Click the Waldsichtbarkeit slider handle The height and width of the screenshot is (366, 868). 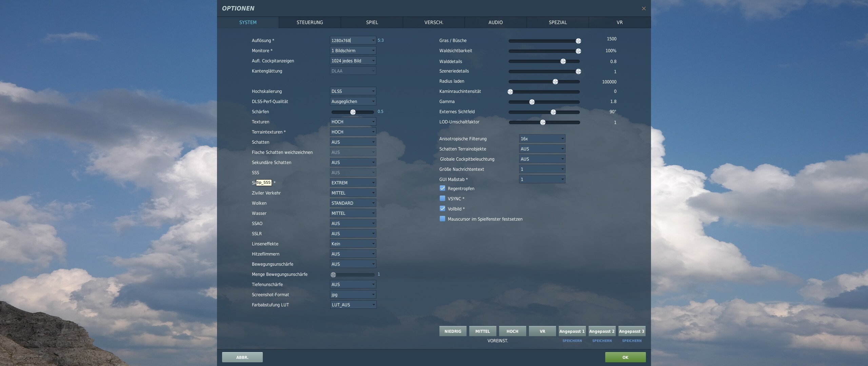[578, 51]
